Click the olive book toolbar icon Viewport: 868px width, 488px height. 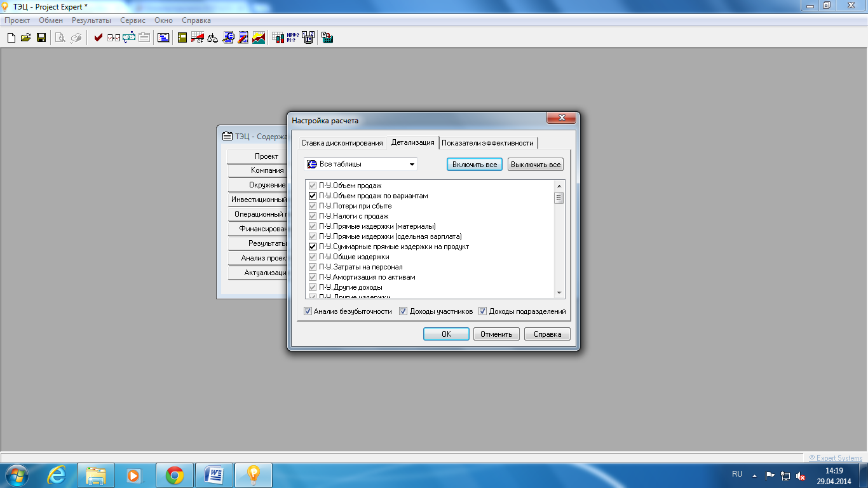182,37
